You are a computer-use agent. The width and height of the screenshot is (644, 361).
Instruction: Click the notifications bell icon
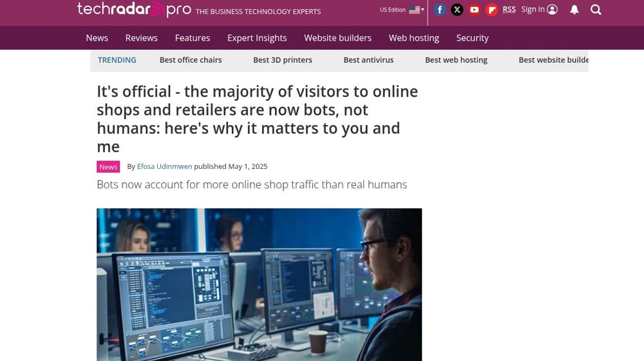click(574, 10)
